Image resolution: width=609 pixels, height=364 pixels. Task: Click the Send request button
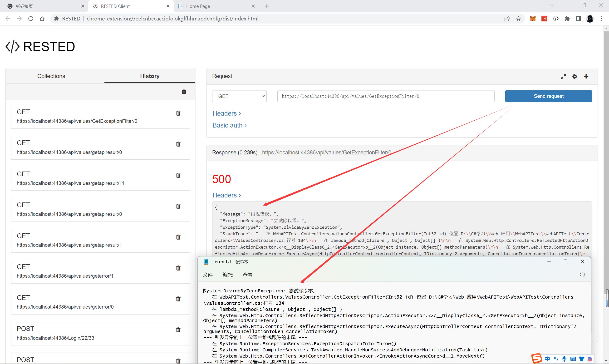548,96
